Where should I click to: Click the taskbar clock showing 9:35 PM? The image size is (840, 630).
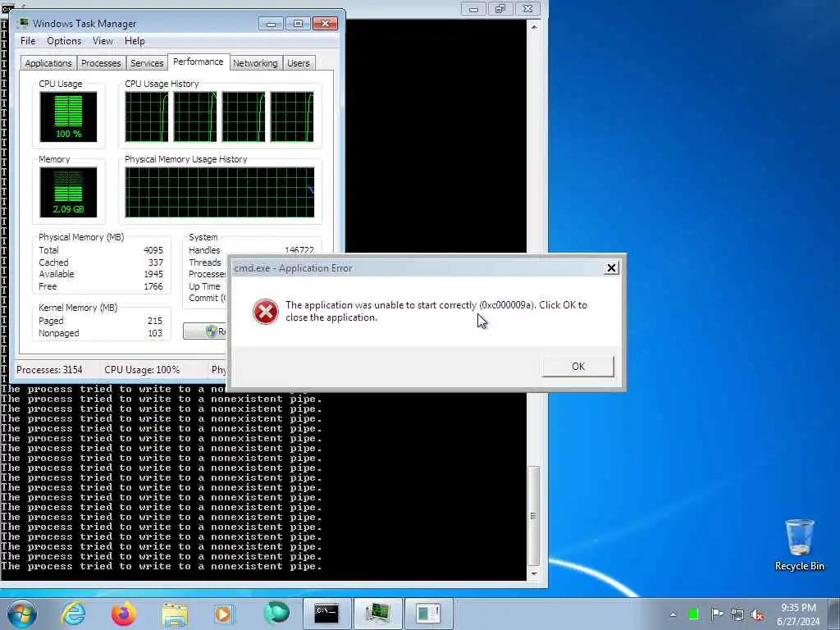click(798, 614)
